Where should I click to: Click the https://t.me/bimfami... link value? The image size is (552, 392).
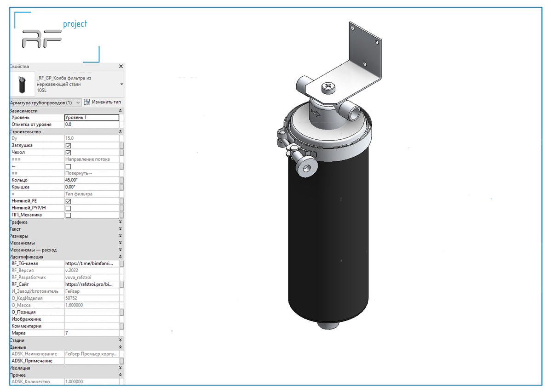coord(92,264)
